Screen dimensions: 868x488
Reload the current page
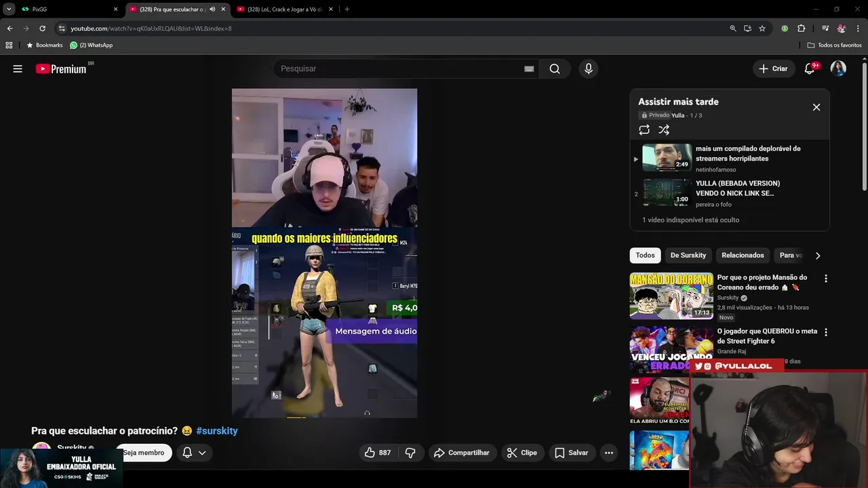pyautogui.click(x=42, y=28)
